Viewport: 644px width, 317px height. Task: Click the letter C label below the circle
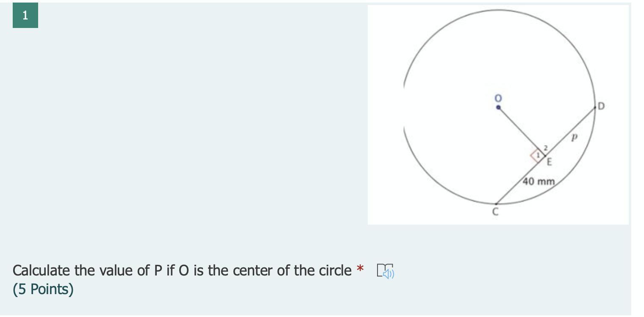(495, 212)
